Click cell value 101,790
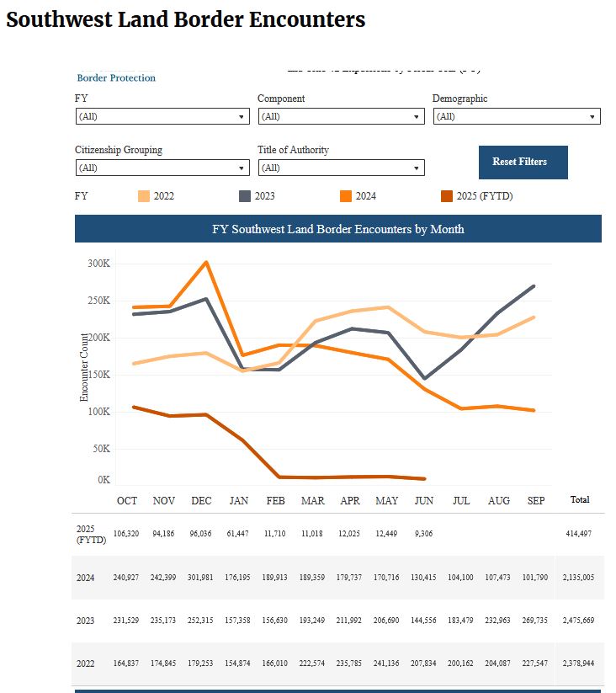Screen dimensions: 616x693 pos(534,577)
